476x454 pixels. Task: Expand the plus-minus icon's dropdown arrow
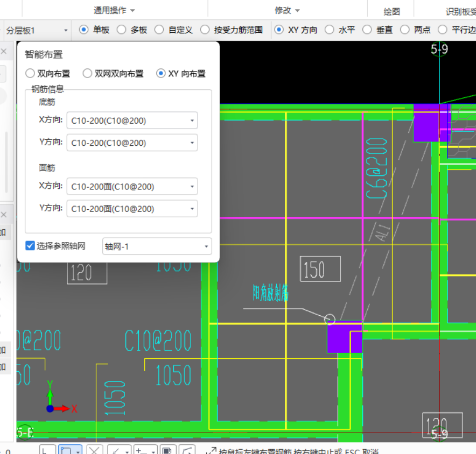(153, 451)
